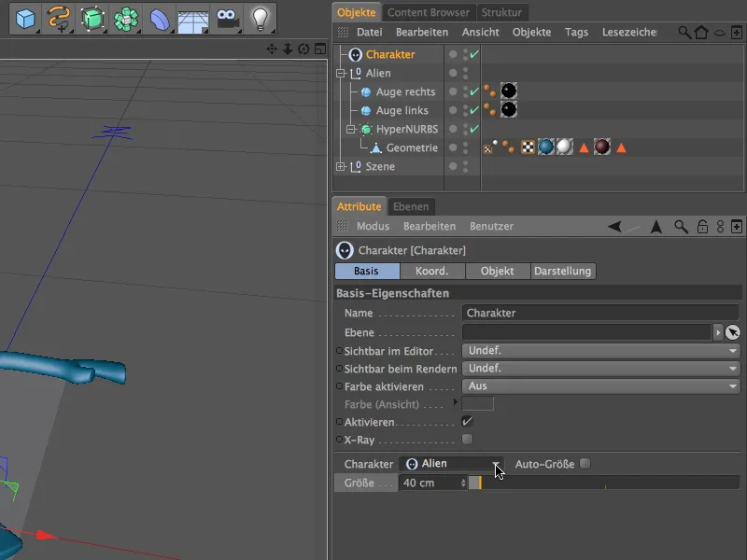Click the layer picker cursor icon beside Ebene
747x560 pixels.
[x=733, y=332]
